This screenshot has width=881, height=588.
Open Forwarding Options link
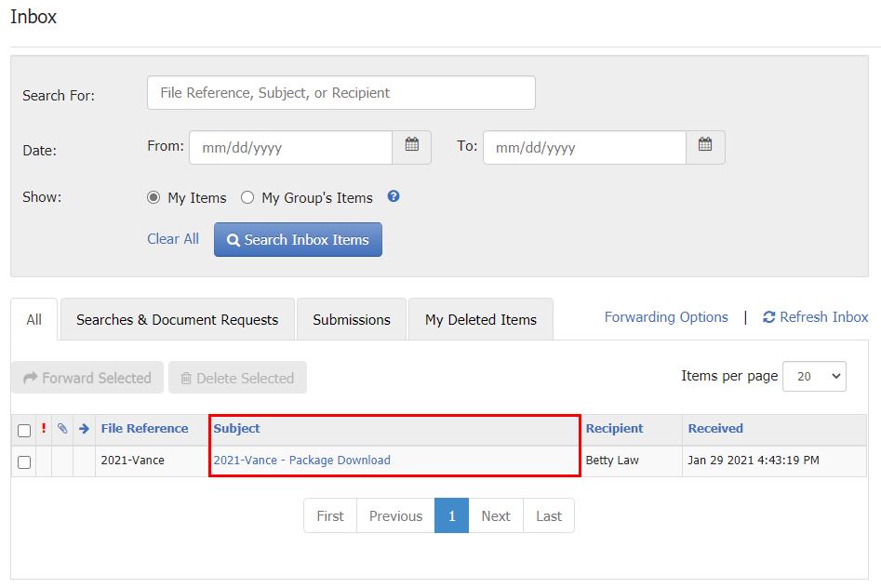tap(666, 317)
